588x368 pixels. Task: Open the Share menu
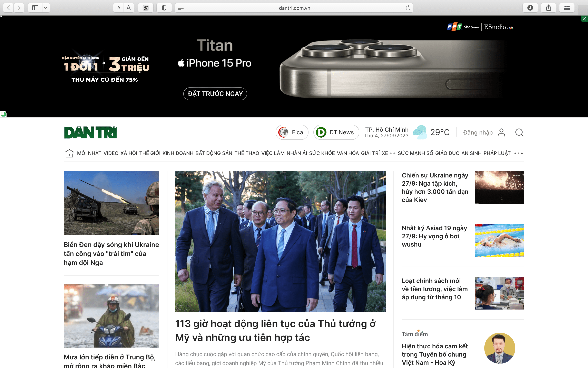pos(549,8)
